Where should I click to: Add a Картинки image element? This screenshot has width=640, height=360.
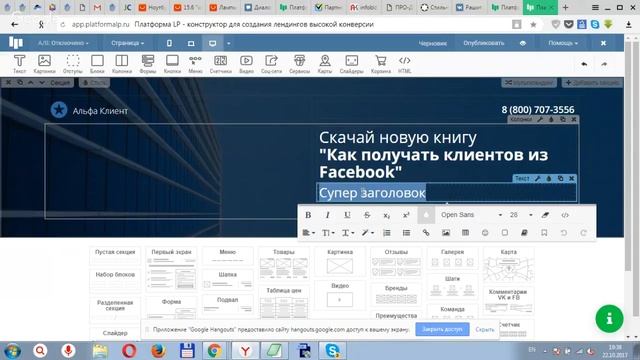click(44, 64)
